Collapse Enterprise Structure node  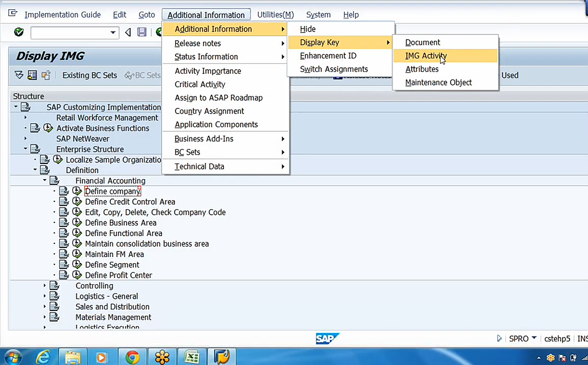(25, 149)
